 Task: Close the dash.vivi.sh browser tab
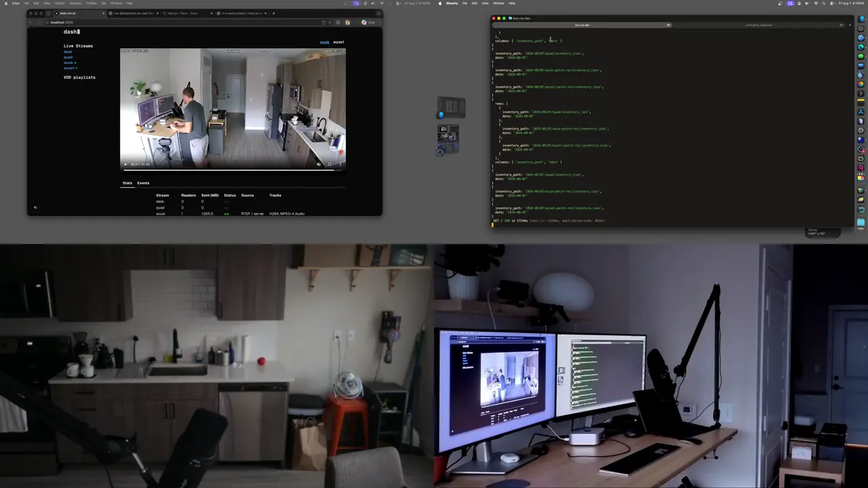coord(103,13)
